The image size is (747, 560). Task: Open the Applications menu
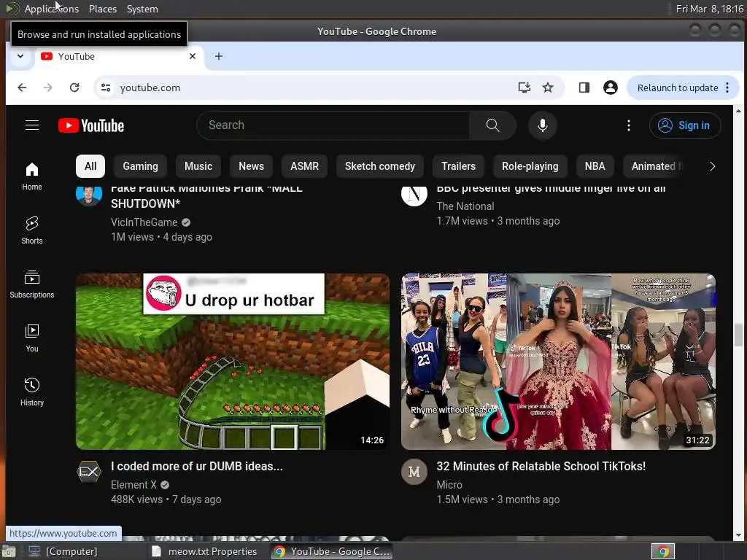pyautogui.click(x=52, y=9)
